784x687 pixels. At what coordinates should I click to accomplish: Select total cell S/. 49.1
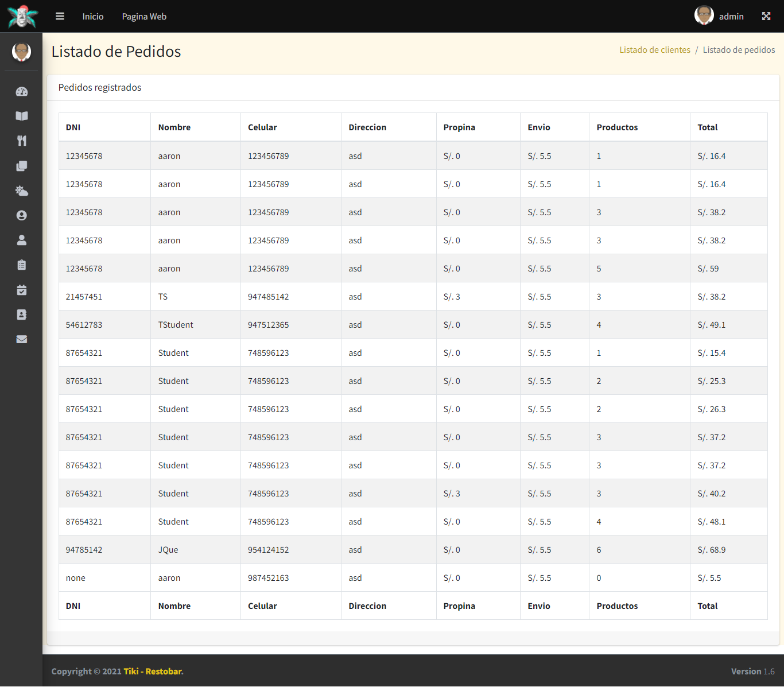pos(728,325)
